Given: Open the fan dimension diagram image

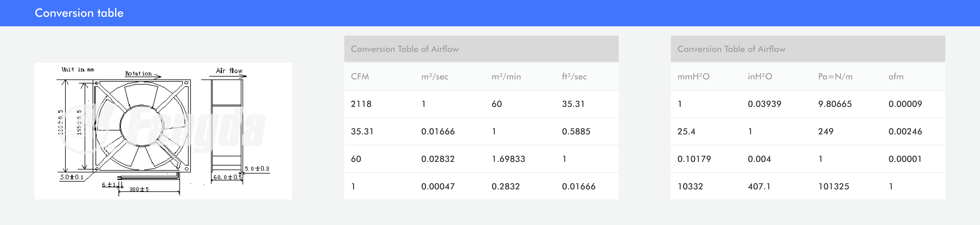Looking at the screenshot, I should click(163, 131).
